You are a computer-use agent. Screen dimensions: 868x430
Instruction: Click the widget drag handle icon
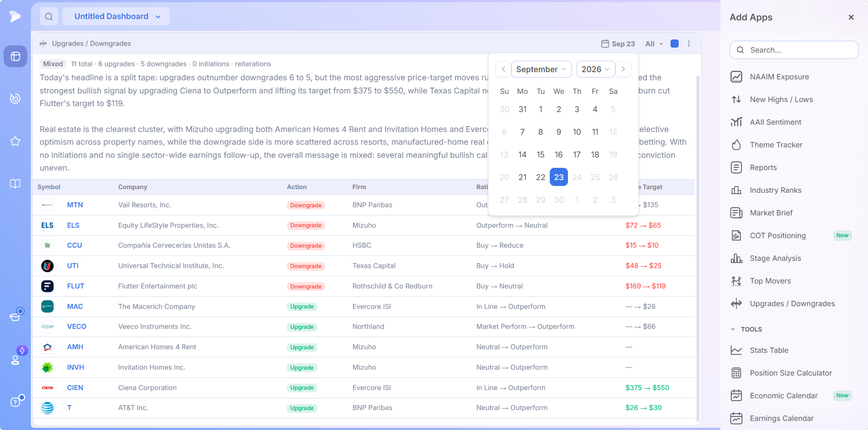tap(43, 44)
